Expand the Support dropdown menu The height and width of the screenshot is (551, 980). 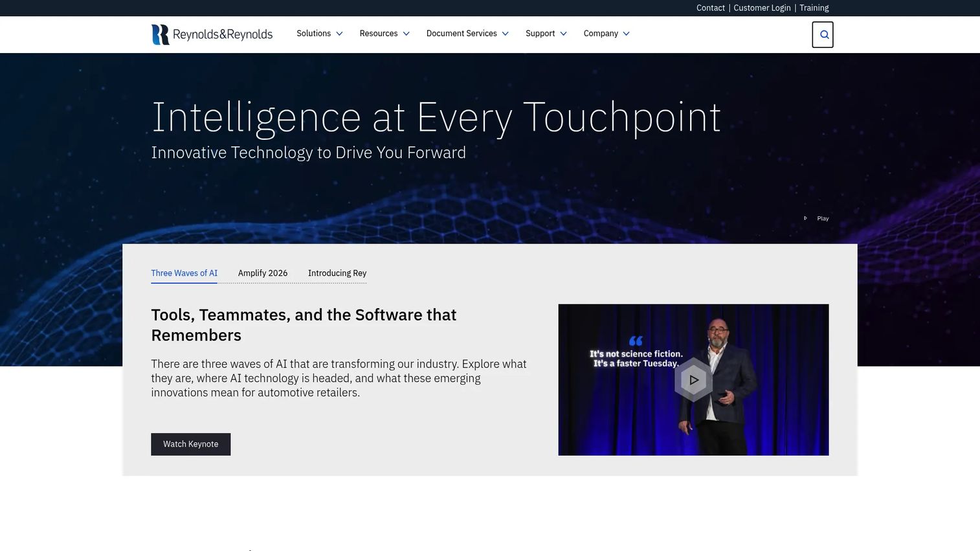click(546, 34)
